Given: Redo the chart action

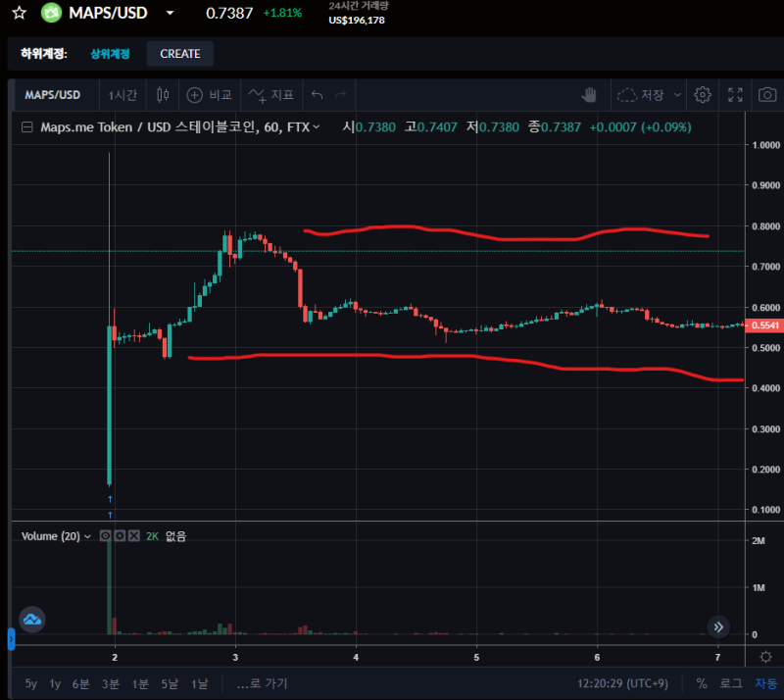Looking at the screenshot, I should [340, 94].
